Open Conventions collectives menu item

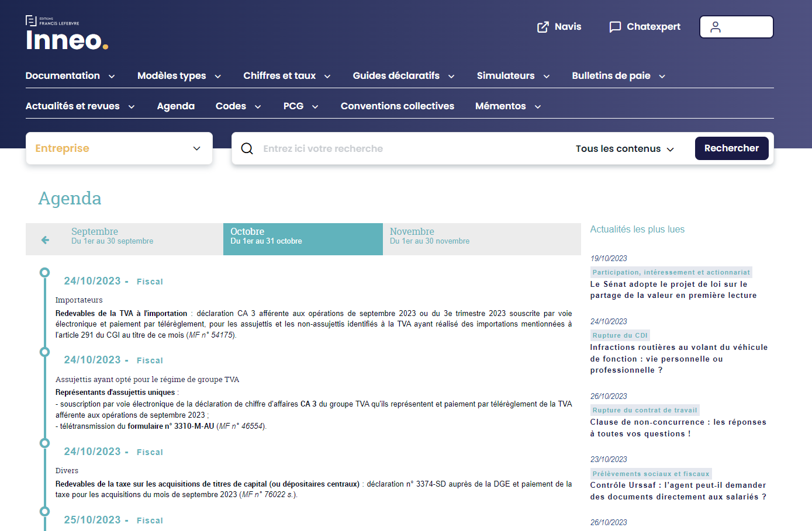point(397,106)
